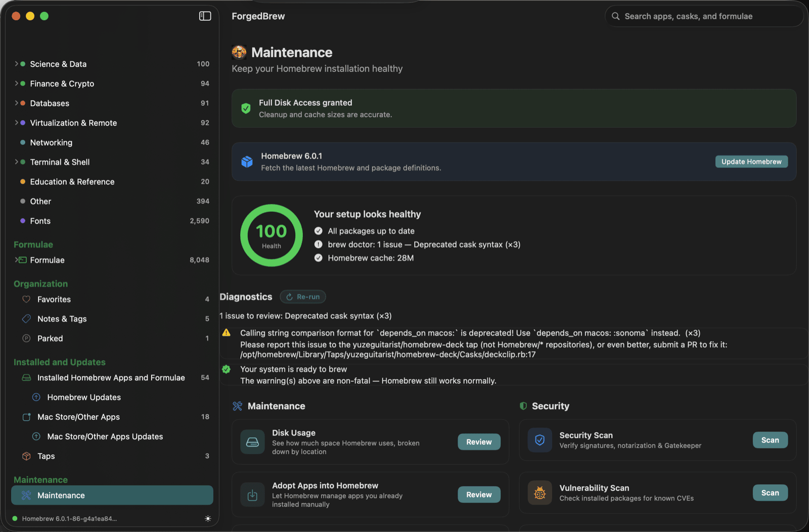The width and height of the screenshot is (809, 532).
Task: Focus the search apps, casks, formulae field
Action: (x=704, y=16)
